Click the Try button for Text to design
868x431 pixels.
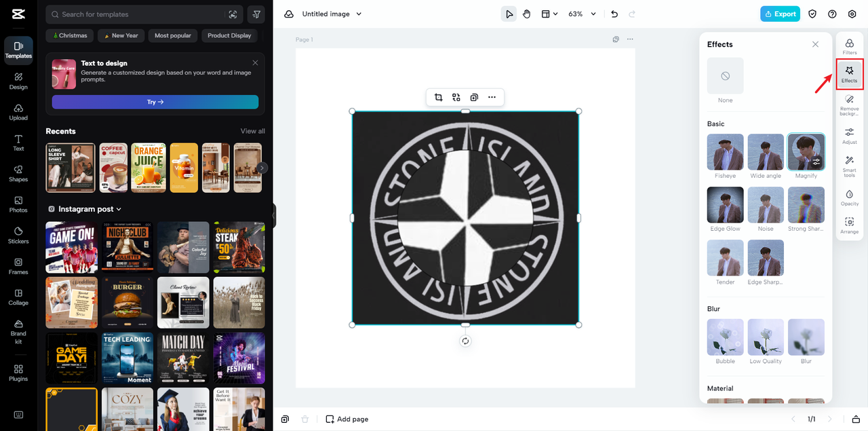155,102
